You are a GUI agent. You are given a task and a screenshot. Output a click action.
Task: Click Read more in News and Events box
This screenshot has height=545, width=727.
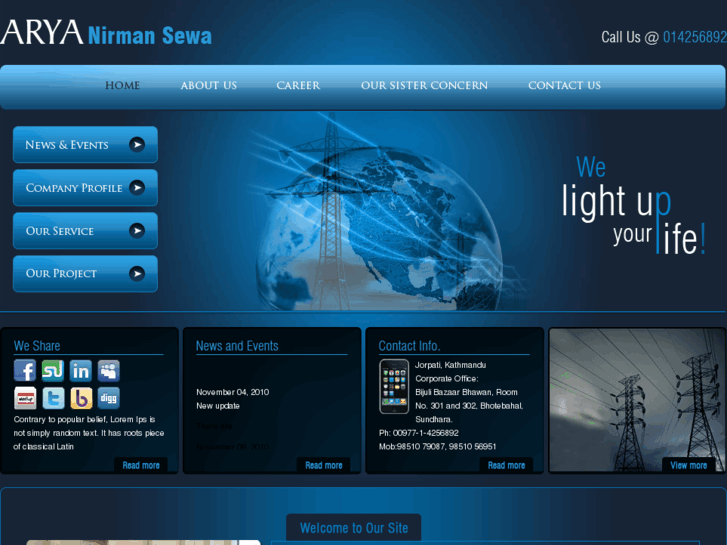324,465
